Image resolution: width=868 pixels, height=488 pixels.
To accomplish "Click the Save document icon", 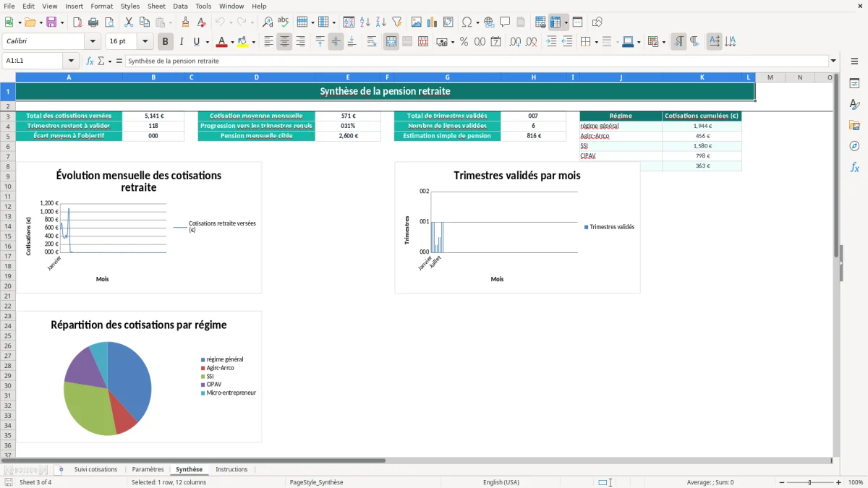I will [x=51, y=22].
